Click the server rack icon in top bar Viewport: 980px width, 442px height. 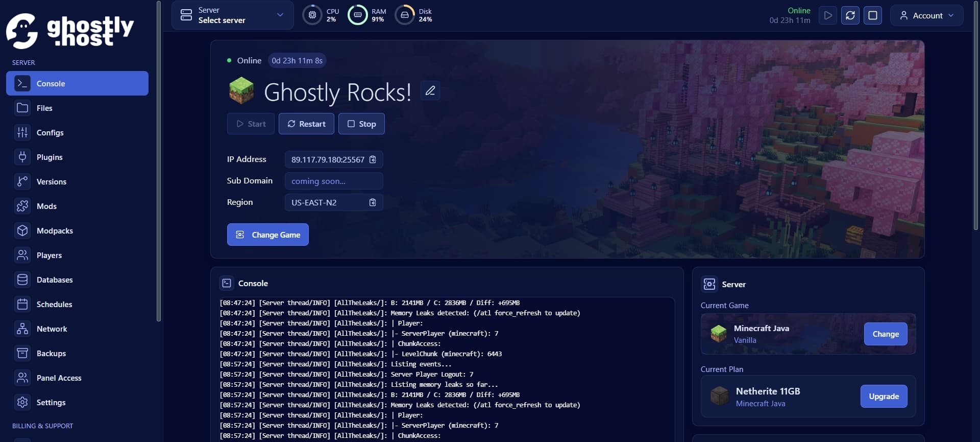pos(186,15)
